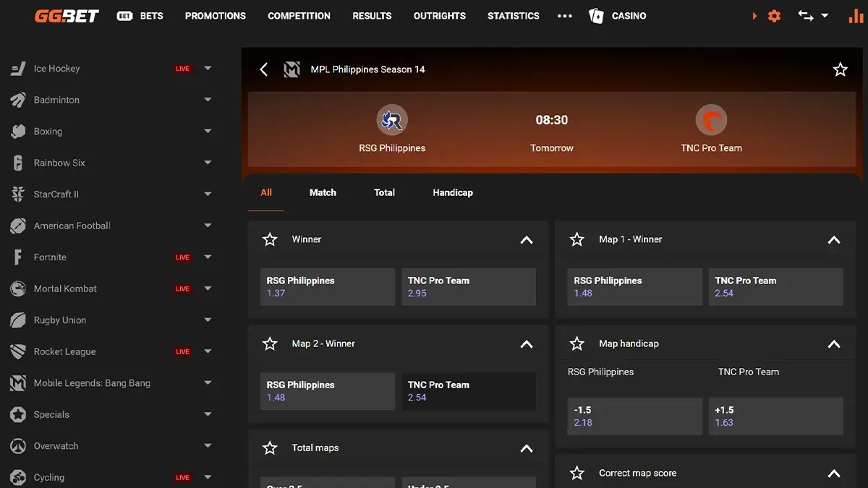
Task: Click the orange statistics bars icon
Action: [x=856, y=15]
